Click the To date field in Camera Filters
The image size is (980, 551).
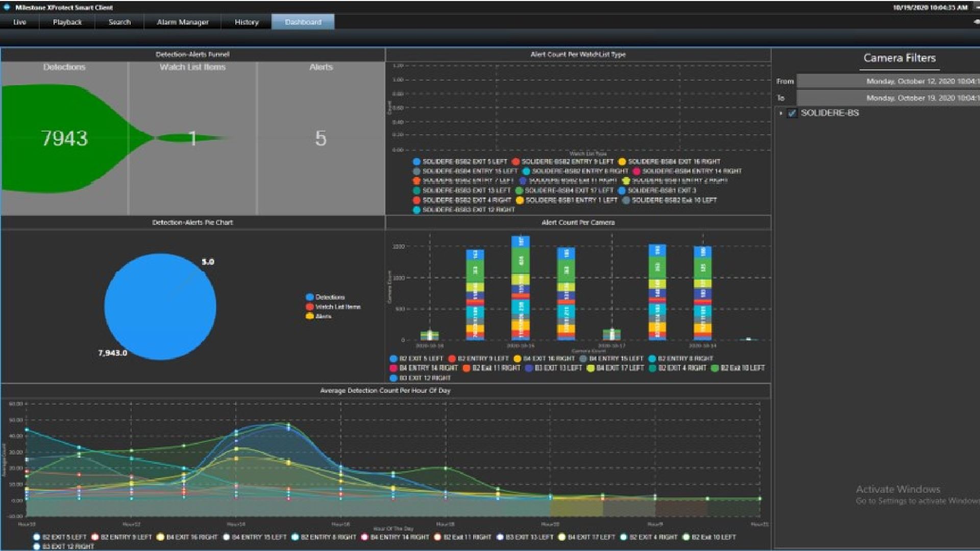[888, 98]
